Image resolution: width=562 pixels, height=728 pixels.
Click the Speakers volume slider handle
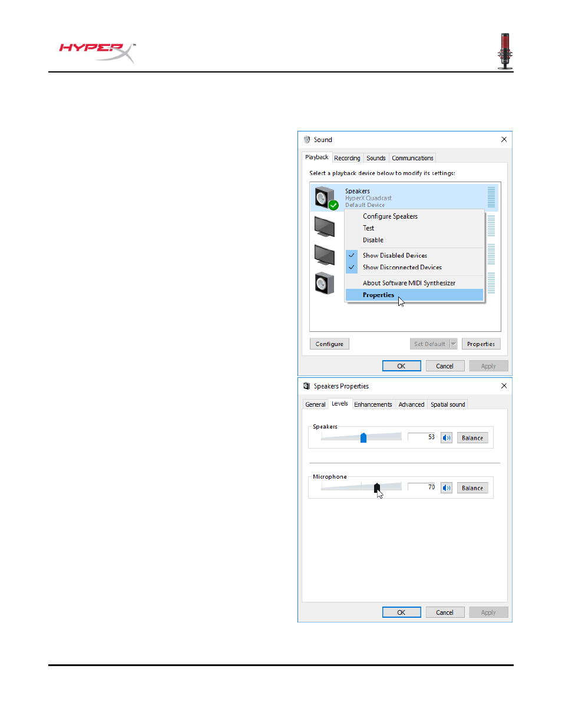pyautogui.click(x=363, y=437)
